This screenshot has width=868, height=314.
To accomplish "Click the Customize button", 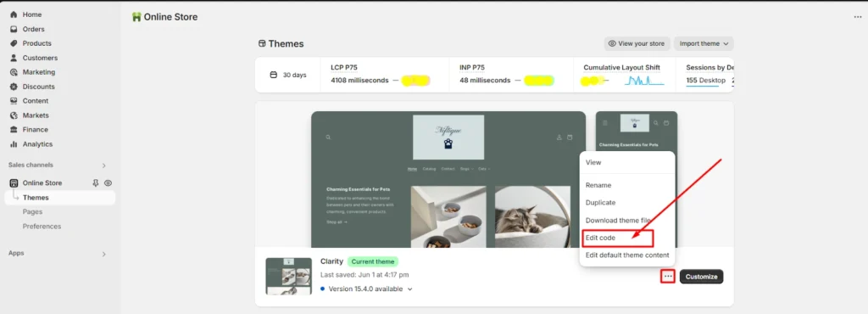I will coord(701,277).
